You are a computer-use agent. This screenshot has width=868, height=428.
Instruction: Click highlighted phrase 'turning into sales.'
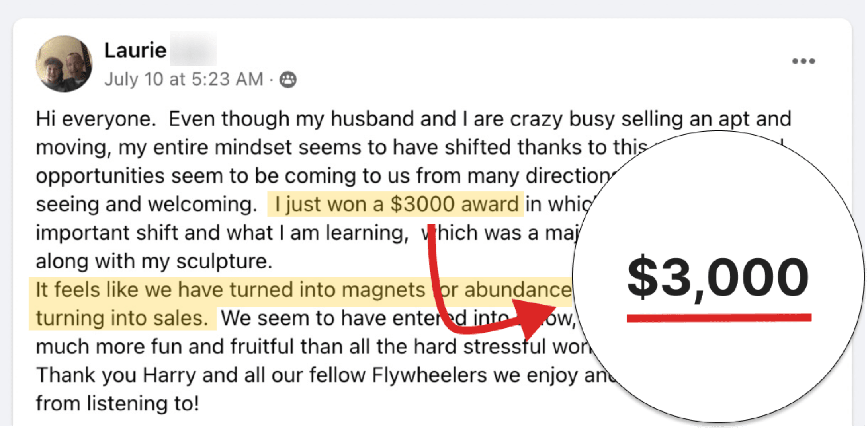[x=122, y=318]
